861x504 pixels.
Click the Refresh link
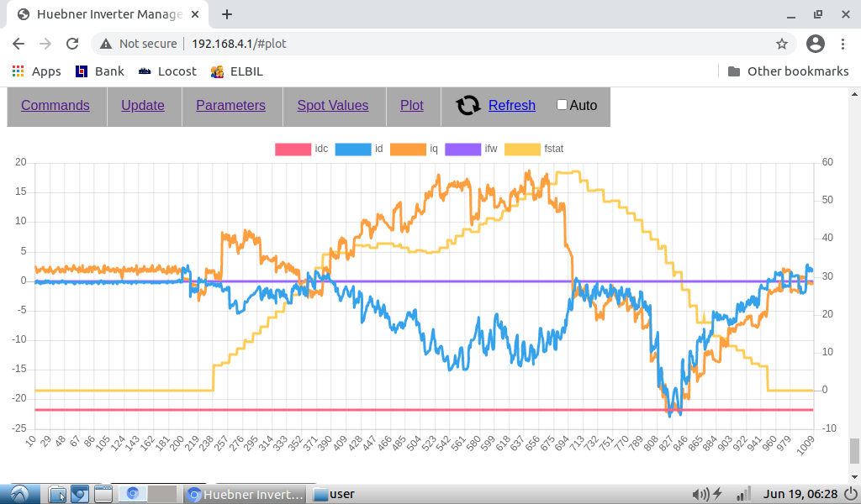511,105
